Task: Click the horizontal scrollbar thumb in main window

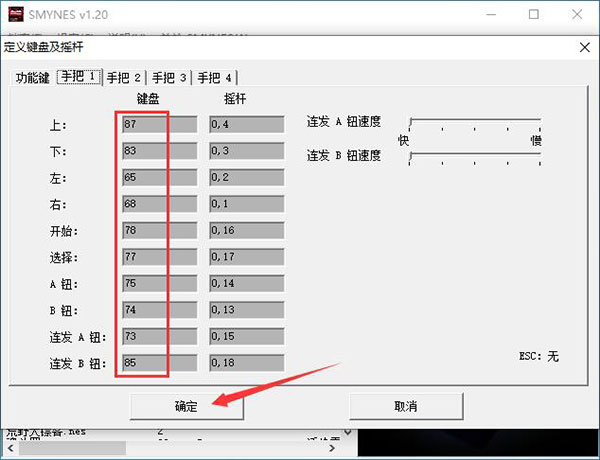Action: pos(72,448)
